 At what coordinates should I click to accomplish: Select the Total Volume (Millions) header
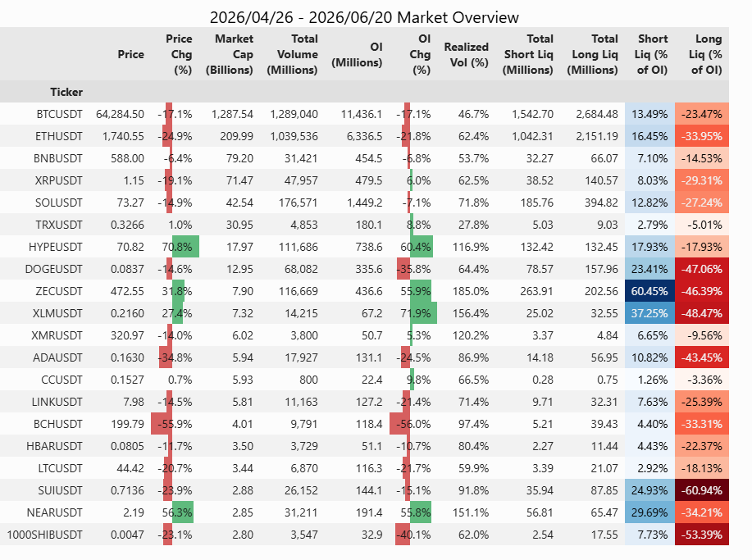click(292, 54)
